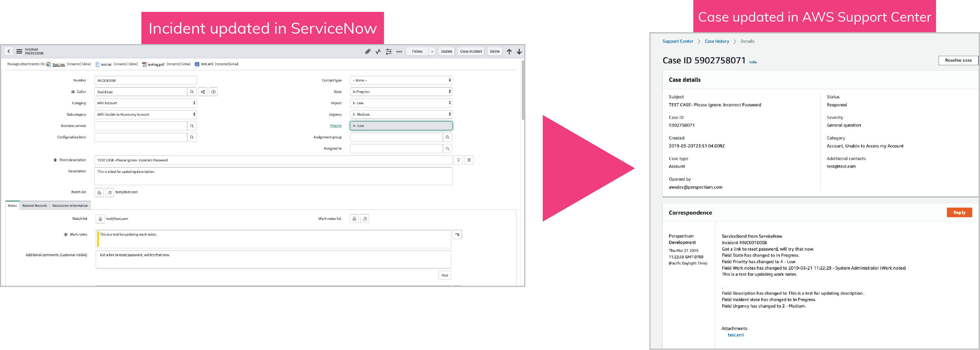Go to previous record with up arrow
The width and height of the screenshot is (980, 350).
coord(509,51)
